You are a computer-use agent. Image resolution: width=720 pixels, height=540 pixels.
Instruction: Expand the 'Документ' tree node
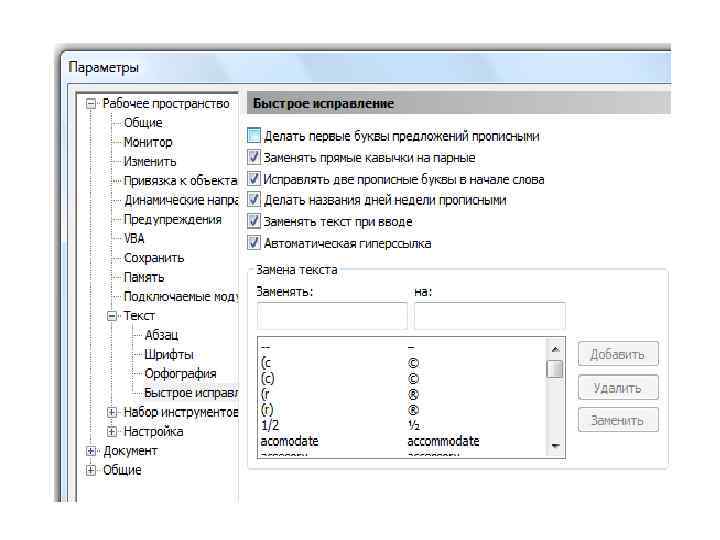tap(91, 451)
